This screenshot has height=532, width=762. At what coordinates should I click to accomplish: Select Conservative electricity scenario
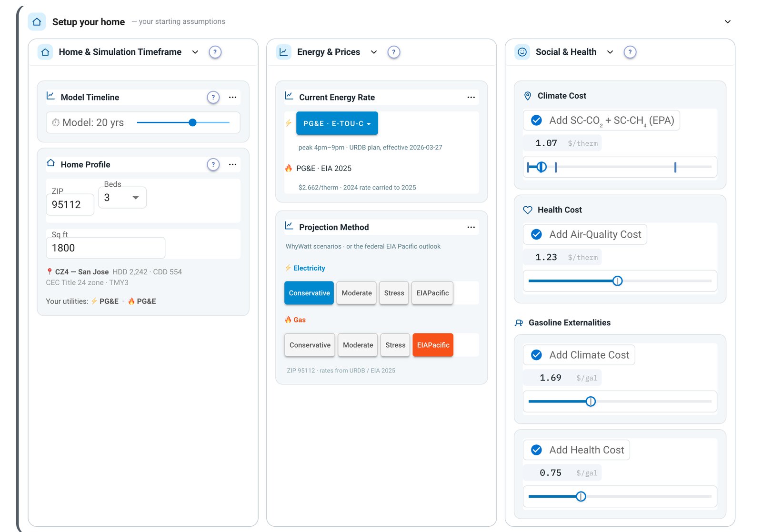(309, 293)
